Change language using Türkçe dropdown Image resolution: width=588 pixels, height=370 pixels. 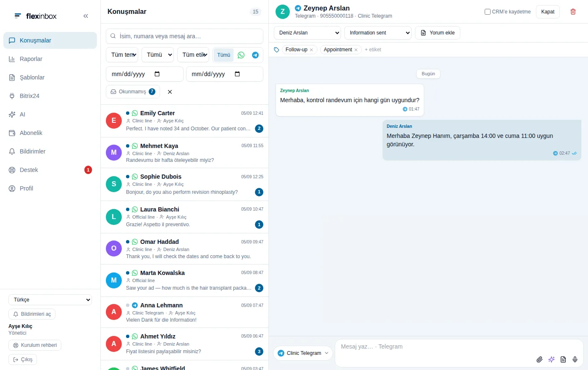point(50,300)
